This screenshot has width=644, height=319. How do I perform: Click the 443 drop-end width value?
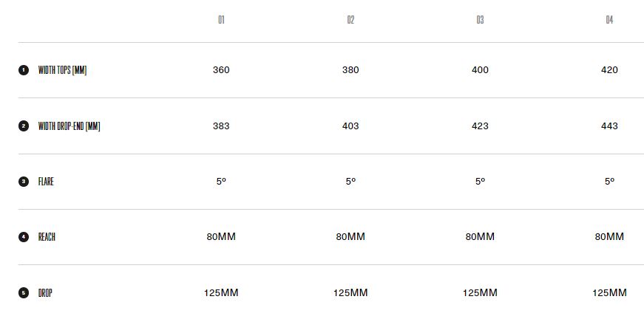tap(609, 126)
